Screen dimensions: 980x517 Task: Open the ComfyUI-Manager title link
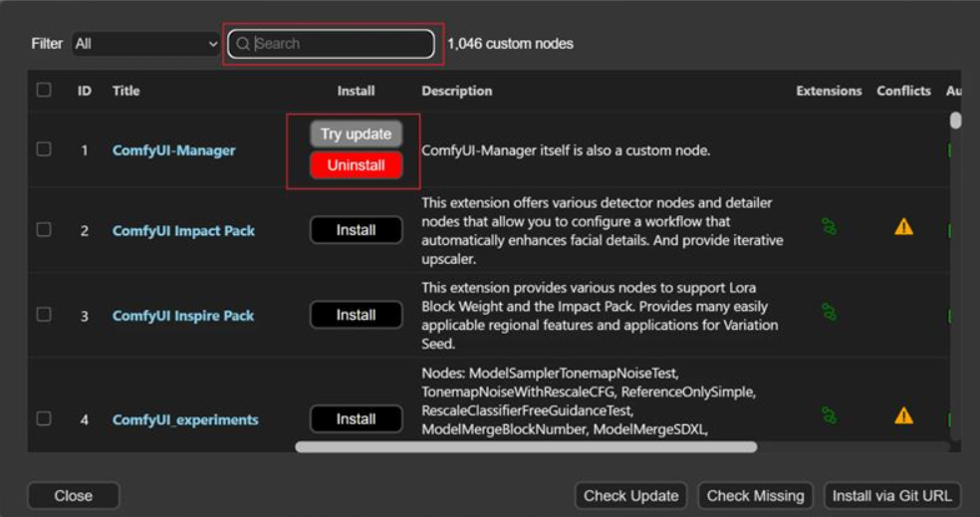173,150
